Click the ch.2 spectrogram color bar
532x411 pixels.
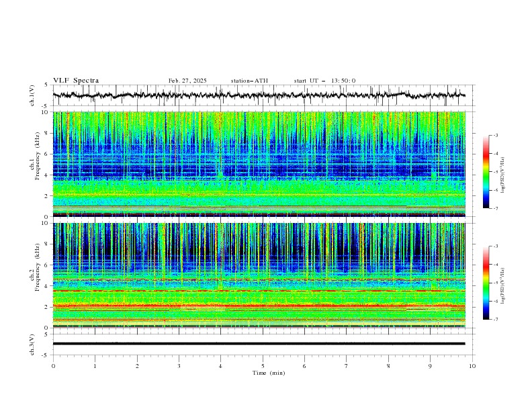tap(486, 283)
